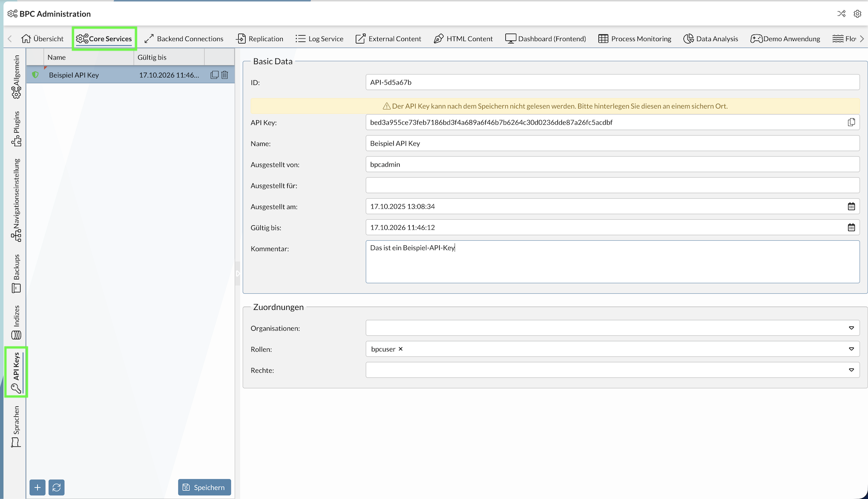Copy the API Key value to clipboard
The image size is (868, 499).
click(x=851, y=122)
